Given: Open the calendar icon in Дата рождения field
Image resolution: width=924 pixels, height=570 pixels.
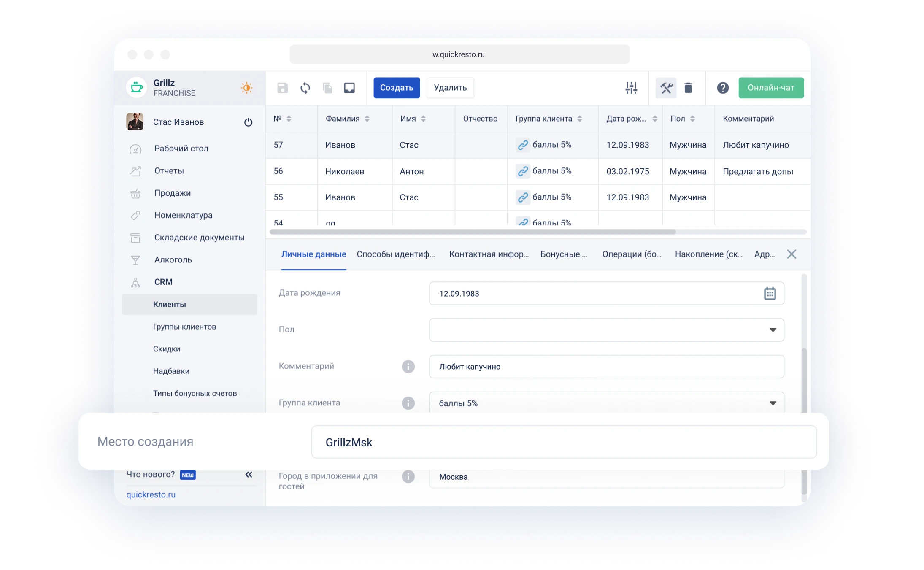Looking at the screenshot, I should pos(771,293).
